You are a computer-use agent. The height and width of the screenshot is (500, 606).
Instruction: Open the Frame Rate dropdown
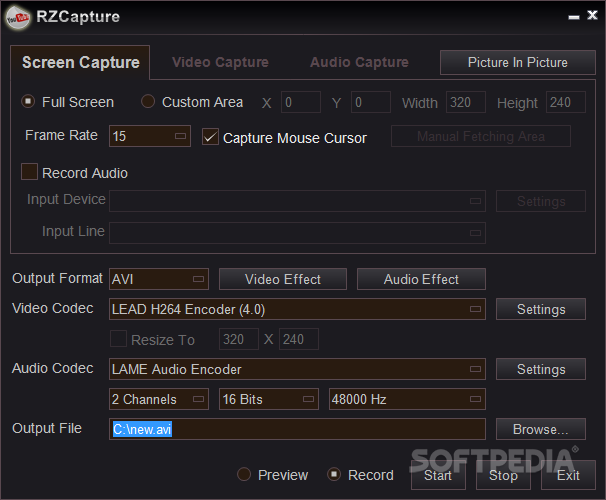[150, 136]
